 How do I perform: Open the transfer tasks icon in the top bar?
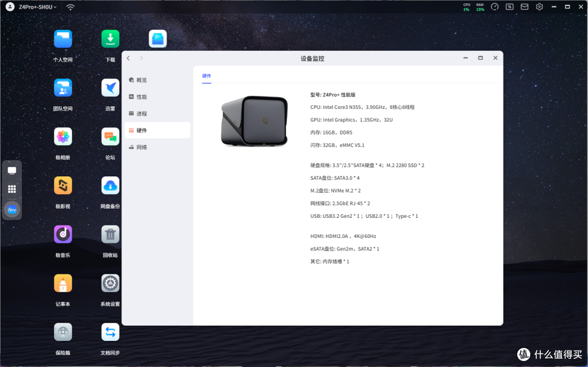click(x=510, y=7)
